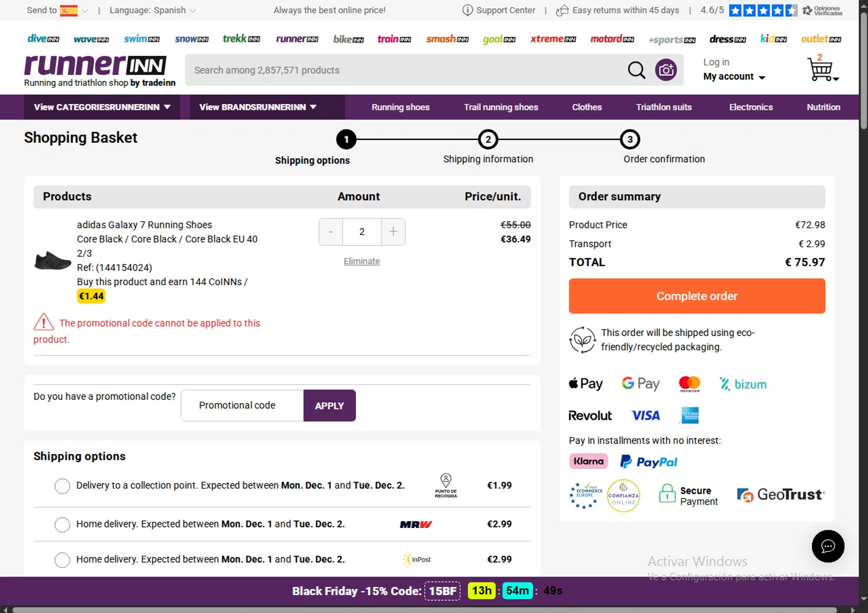The image size is (868, 613).
Task: Click the camera image search icon
Action: click(666, 70)
